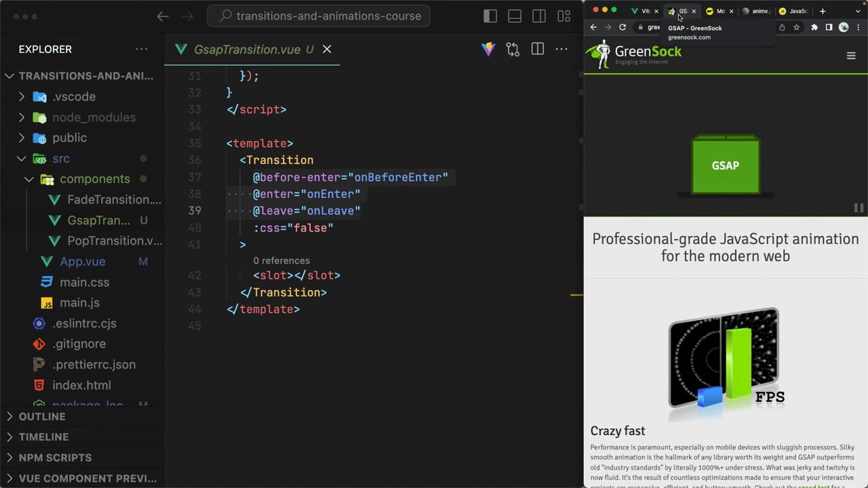Open the Chrome three-dot menu
The height and width of the screenshot is (488, 868).
click(859, 27)
